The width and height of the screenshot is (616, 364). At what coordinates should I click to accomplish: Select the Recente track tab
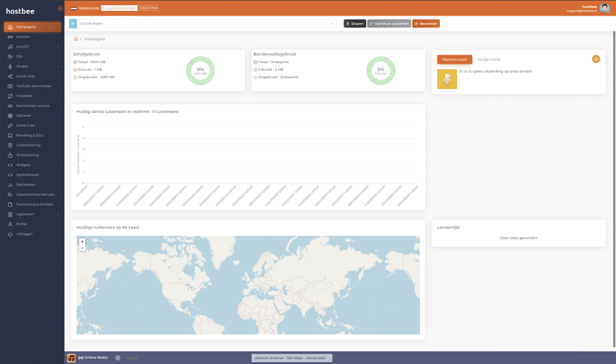point(454,60)
